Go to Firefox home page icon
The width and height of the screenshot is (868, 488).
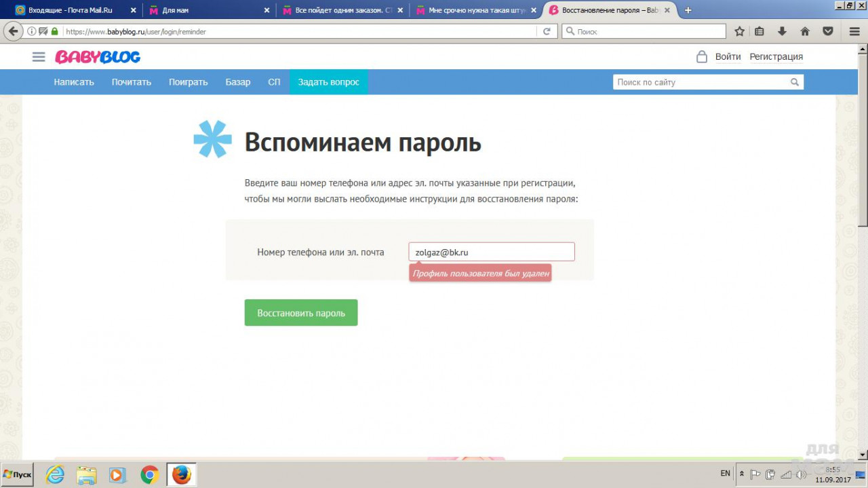[805, 31]
